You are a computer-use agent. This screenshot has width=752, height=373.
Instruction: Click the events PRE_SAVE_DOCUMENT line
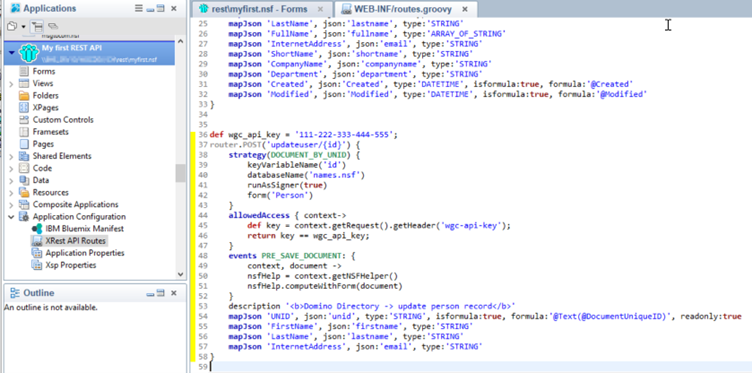[x=292, y=256]
